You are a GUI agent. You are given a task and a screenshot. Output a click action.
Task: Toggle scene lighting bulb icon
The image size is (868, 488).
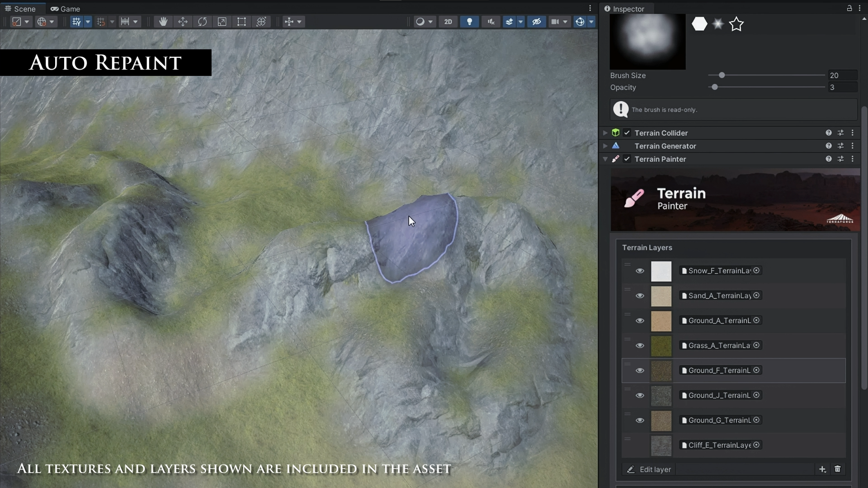pyautogui.click(x=469, y=22)
